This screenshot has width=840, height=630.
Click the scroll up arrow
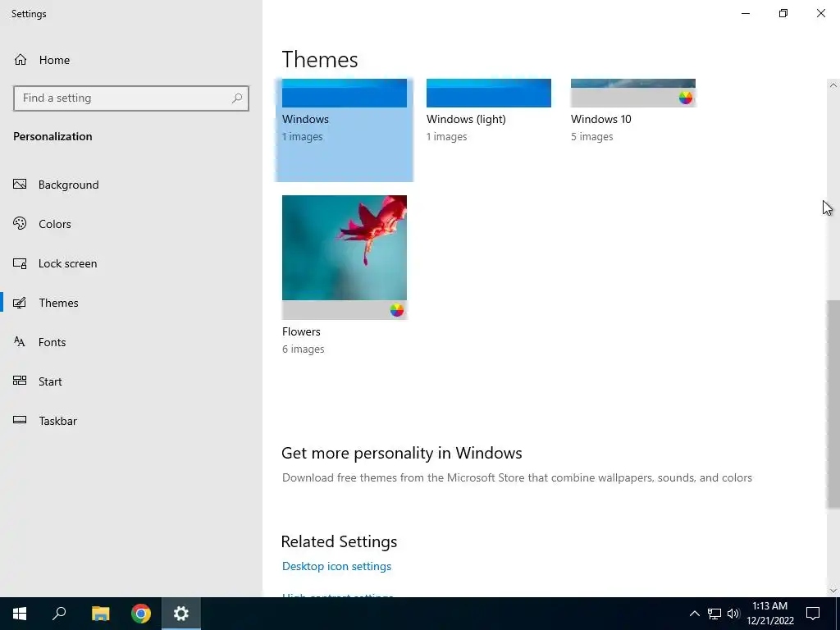point(833,85)
